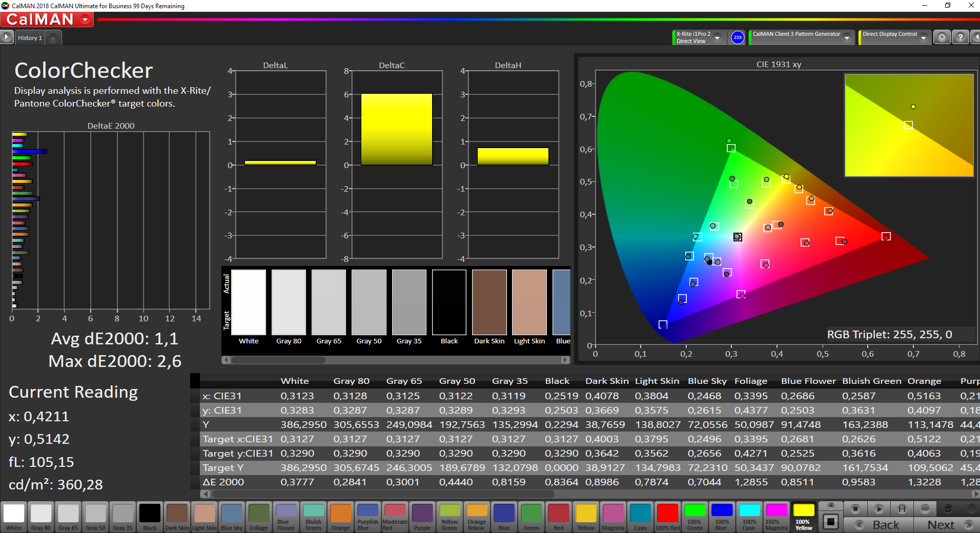Select the Purple patch button

(422, 517)
